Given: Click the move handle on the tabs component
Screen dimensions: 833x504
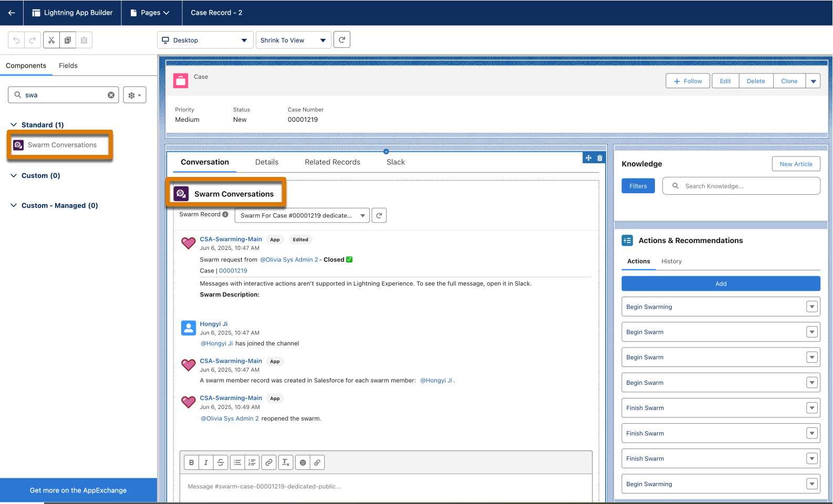Looking at the screenshot, I should (x=589, y=158).
